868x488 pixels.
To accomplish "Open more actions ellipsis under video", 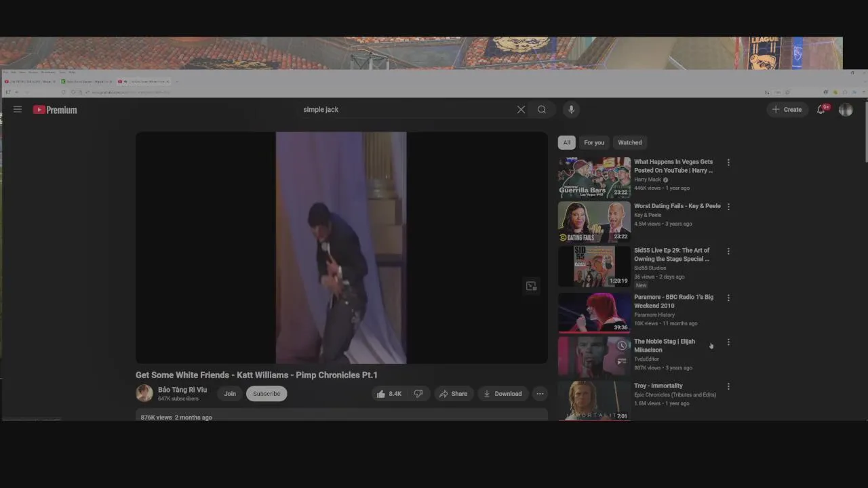I will coord(540,394).
